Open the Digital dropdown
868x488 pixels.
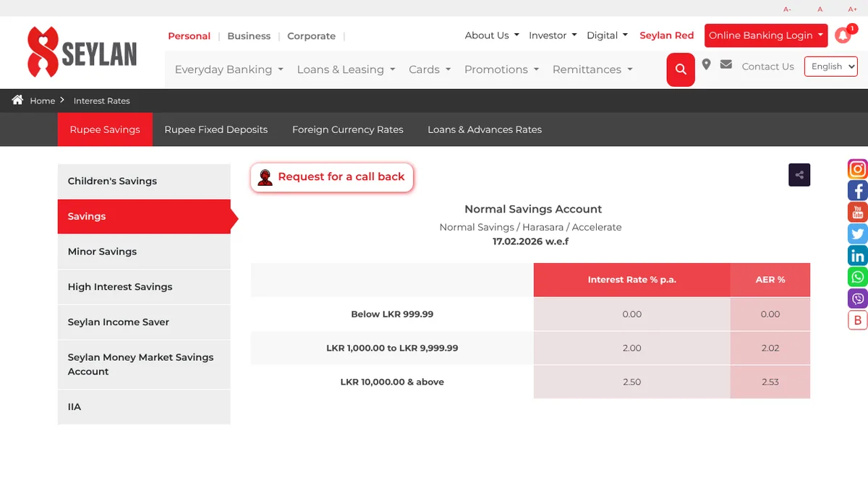[x=607, y=35]
